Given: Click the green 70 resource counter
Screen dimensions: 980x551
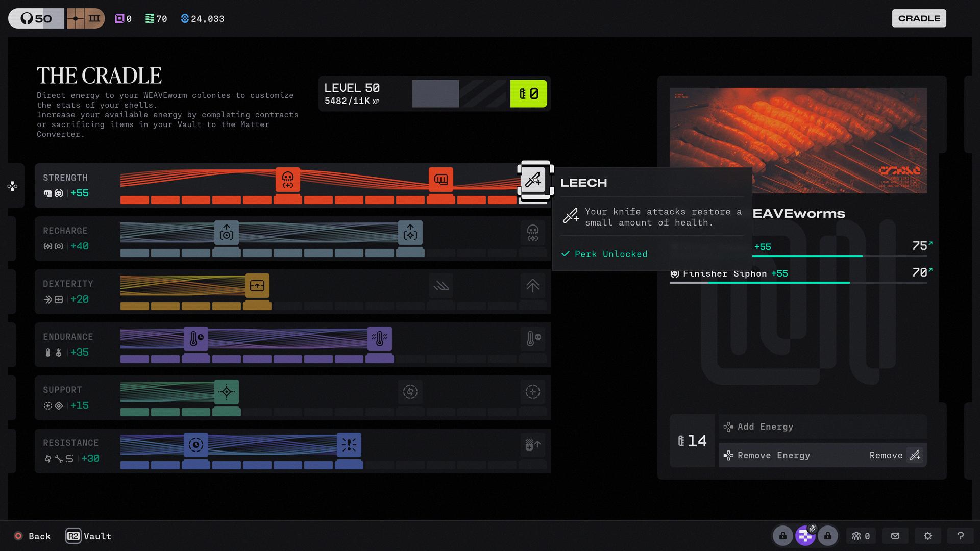Looking at the screenshot, I should pyautogui.click(x=156, y=19).
